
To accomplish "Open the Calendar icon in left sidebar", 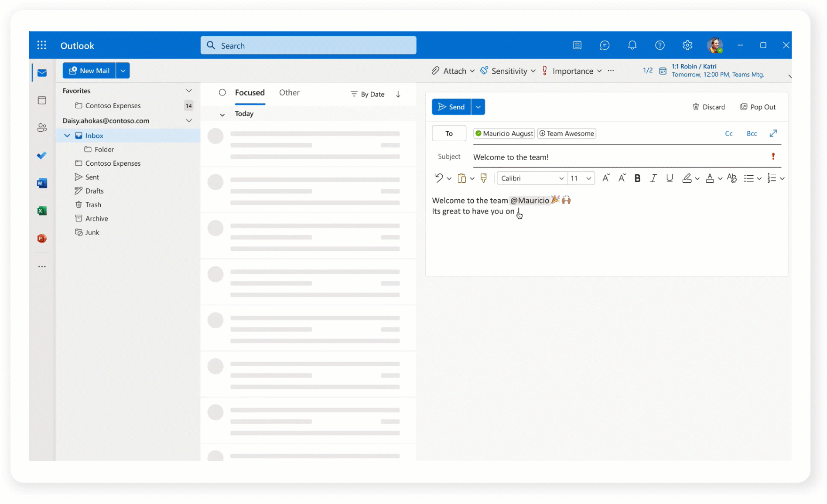I will (42, 100).
